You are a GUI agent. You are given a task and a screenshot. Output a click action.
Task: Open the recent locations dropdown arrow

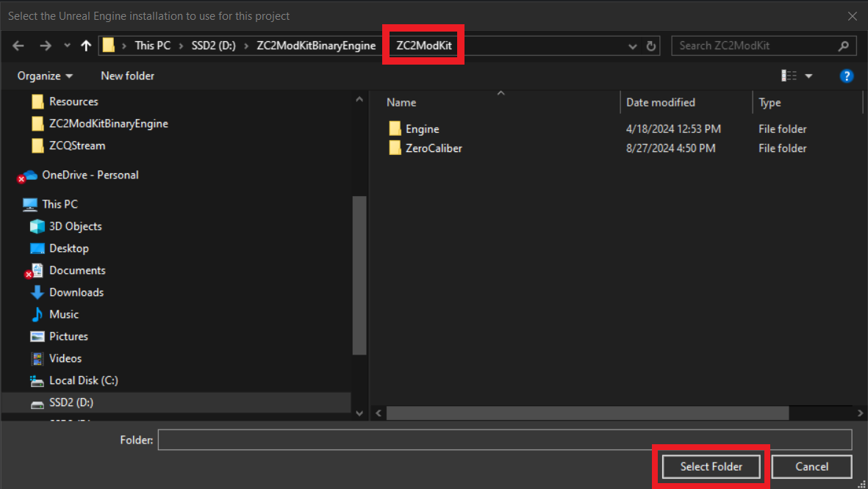pos(67,46)
